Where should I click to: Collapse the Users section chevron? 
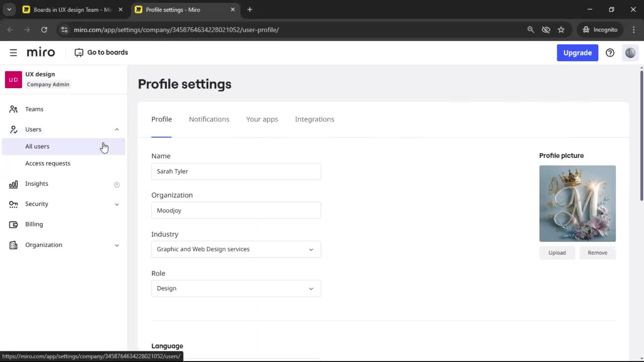pyautogui.click(x=117, y=129)
